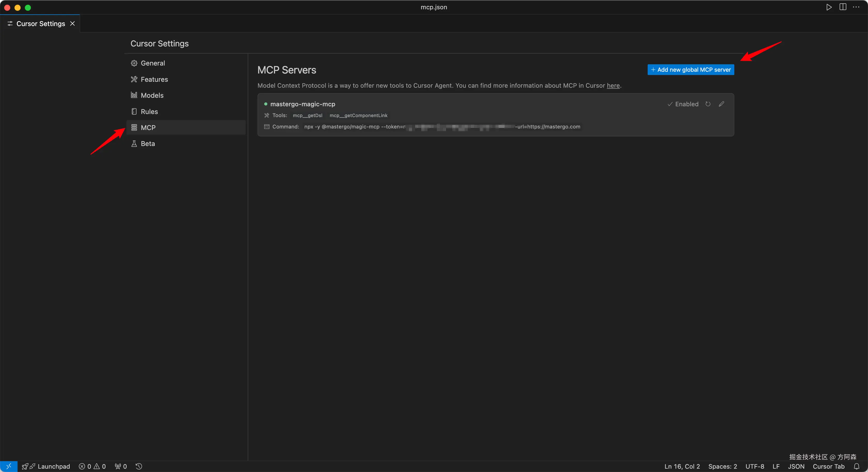Open the JSON language mode selector
The height and width of the screenshot is (472, 868).
(796, 466)
